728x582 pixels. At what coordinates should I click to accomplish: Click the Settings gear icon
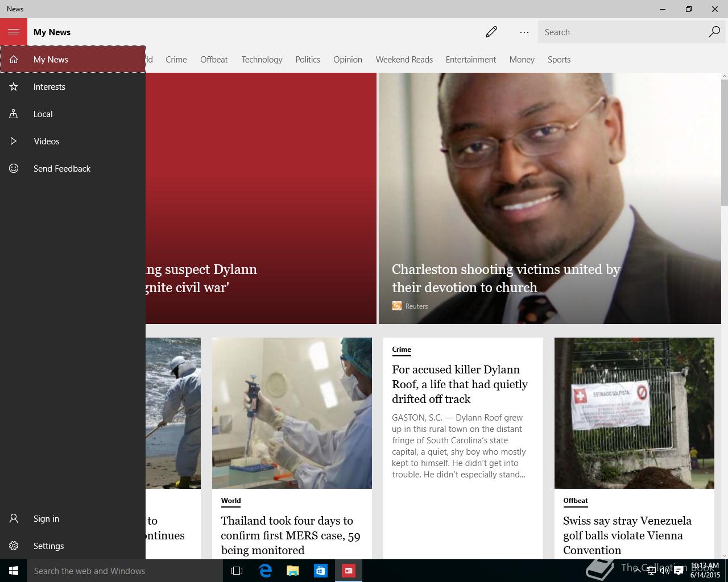coord(14,546)
